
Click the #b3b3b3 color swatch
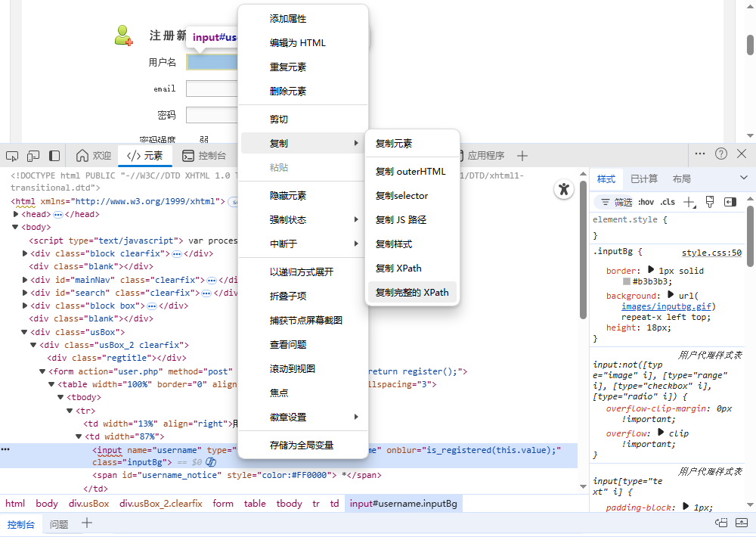tap(627, 281)
